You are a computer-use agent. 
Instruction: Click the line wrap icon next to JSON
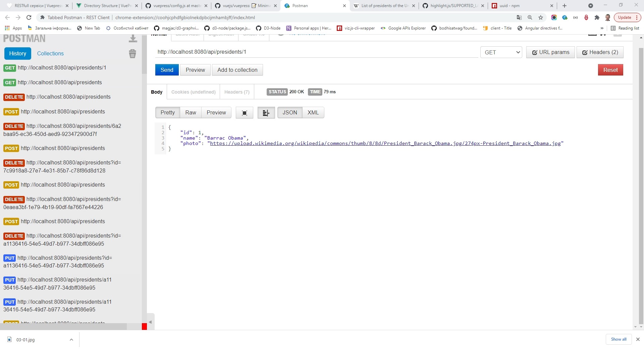point(266,113)
